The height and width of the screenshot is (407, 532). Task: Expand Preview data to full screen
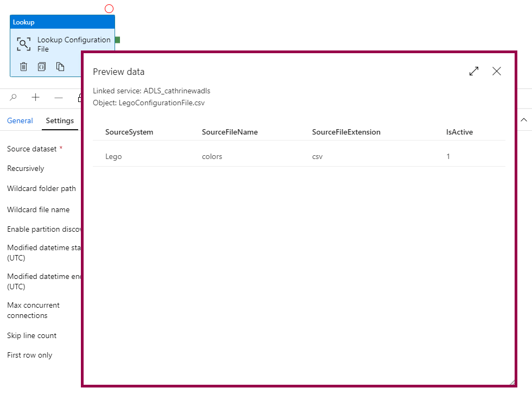(474, 71)
